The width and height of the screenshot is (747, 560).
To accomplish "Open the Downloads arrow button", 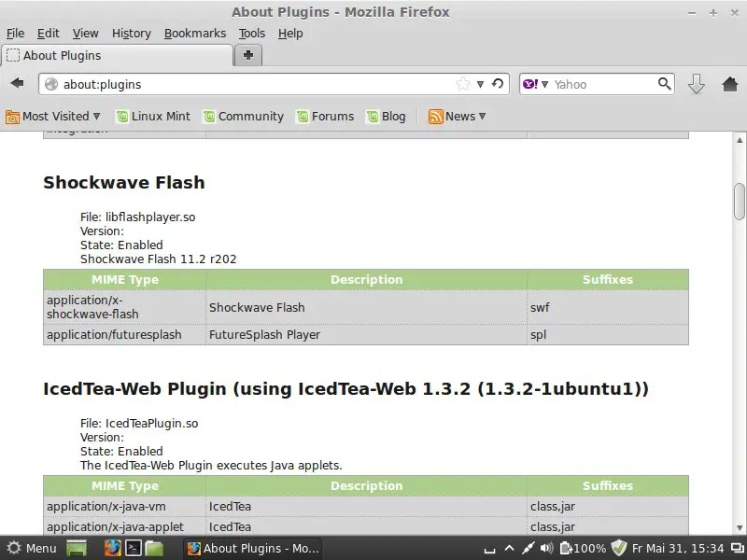I will [696, 84].
